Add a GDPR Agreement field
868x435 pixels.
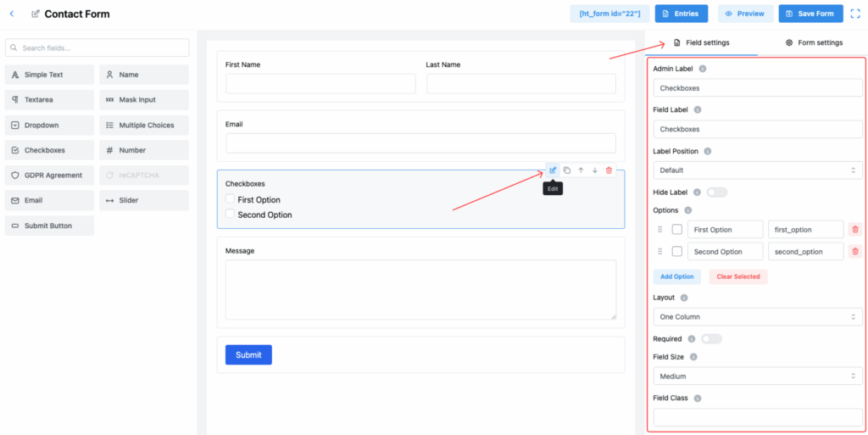(49, 176)
